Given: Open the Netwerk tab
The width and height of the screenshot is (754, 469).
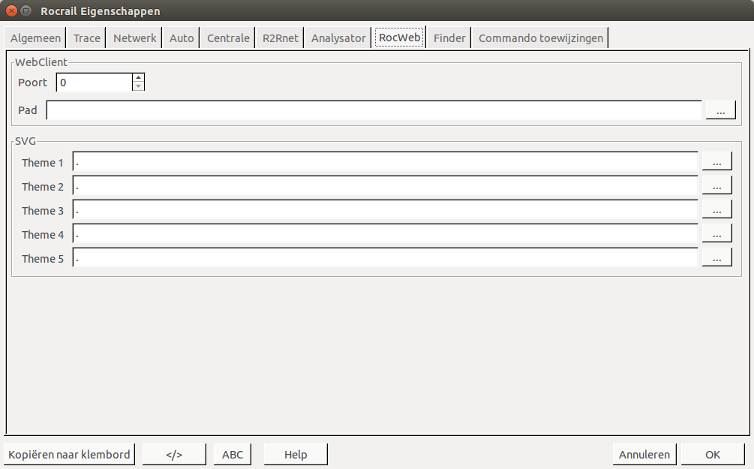Looking at the screenshot, I should pos(135,38).
